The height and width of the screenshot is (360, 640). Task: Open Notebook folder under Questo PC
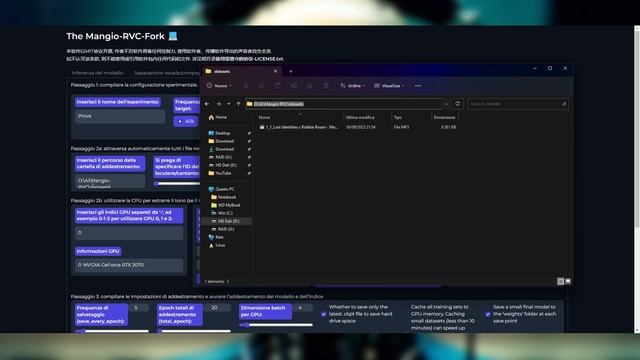point(224,197)
